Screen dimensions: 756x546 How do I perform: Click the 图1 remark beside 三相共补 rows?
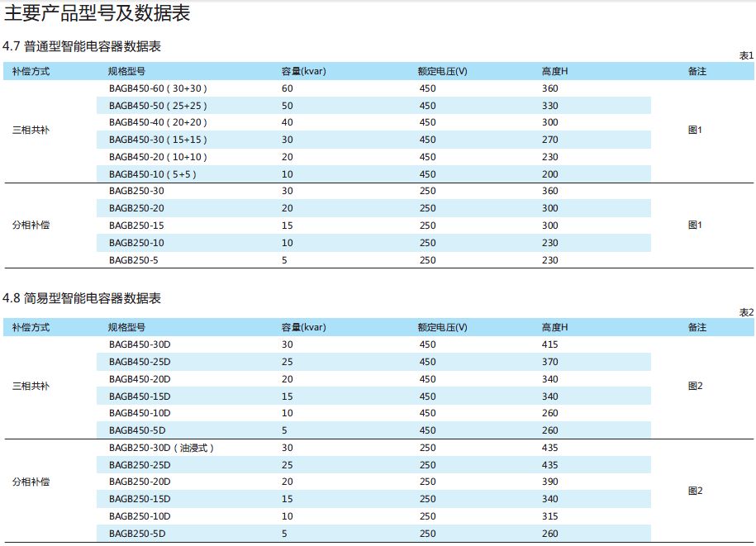[x=695, y=130]
